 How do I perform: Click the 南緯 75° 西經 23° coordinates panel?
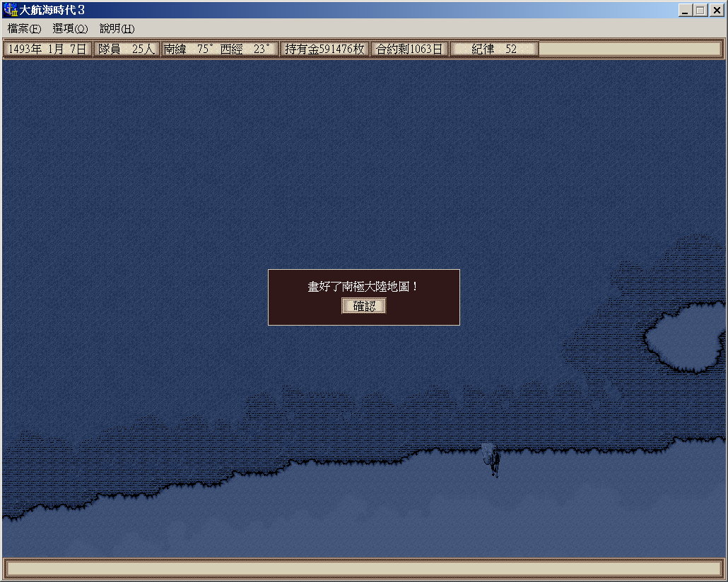pyautogui.click(x=218, y=49)
